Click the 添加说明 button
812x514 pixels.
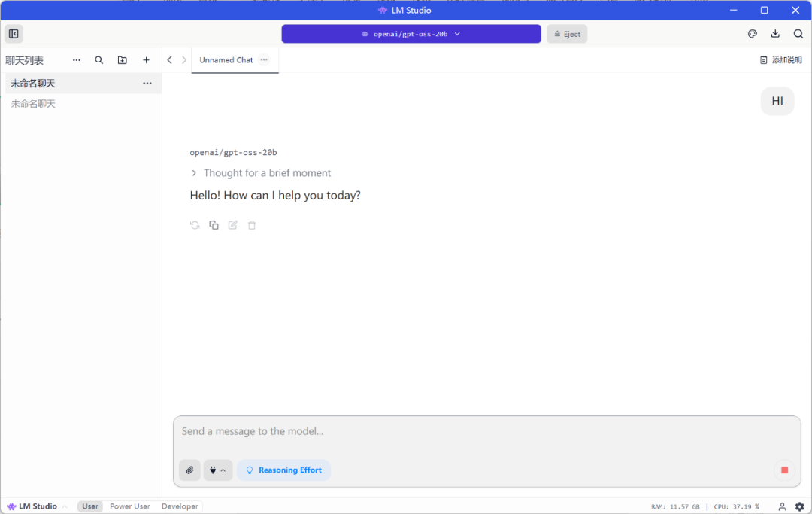click(781, 60)
